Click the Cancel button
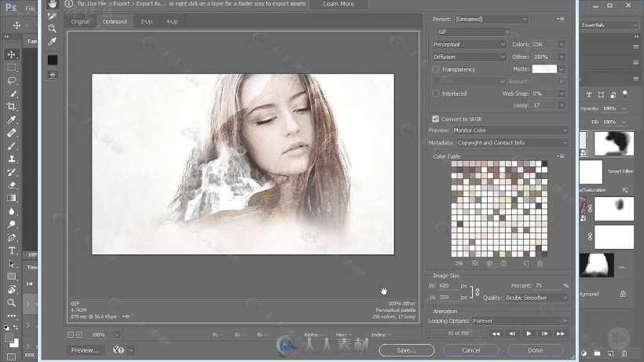Viewport: 644px width, 362px height. tap(470, 350)
